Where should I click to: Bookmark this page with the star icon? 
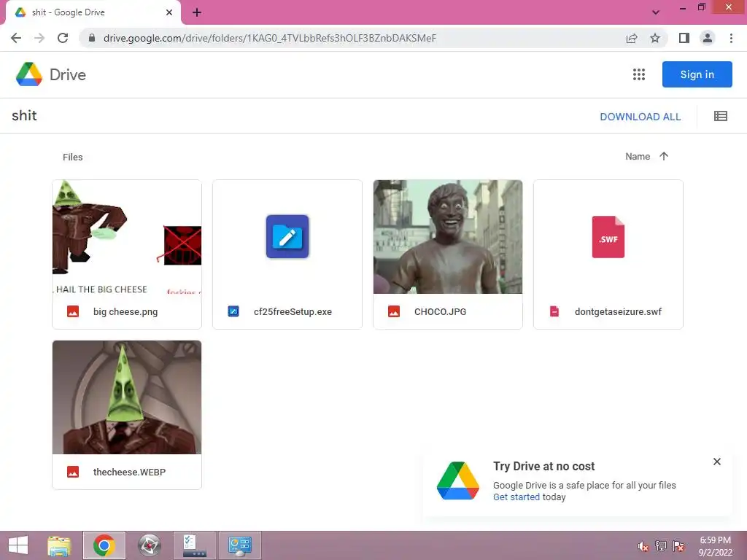tap(655, 38)
